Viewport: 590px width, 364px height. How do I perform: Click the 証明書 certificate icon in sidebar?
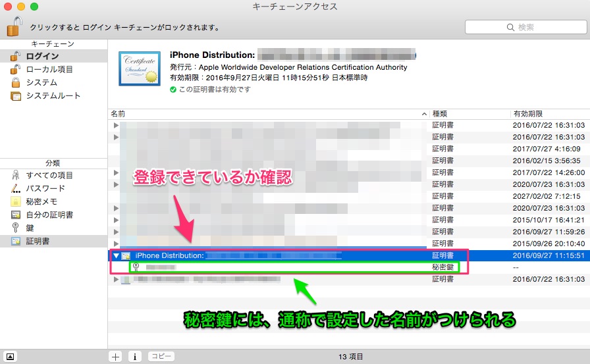tap(15, 242)
